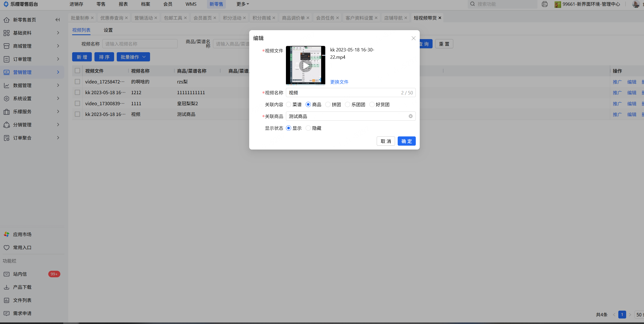Clear the 关联商品 field with the X icon

coord(411,116)
